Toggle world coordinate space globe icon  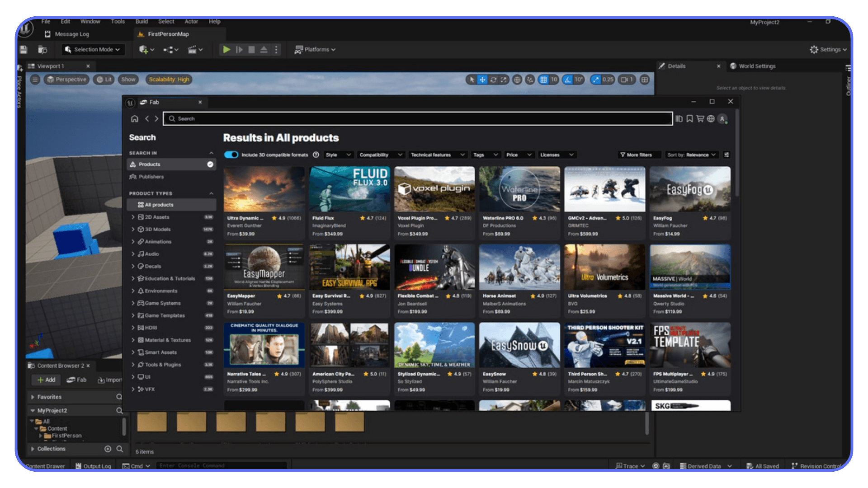[517, 80]
